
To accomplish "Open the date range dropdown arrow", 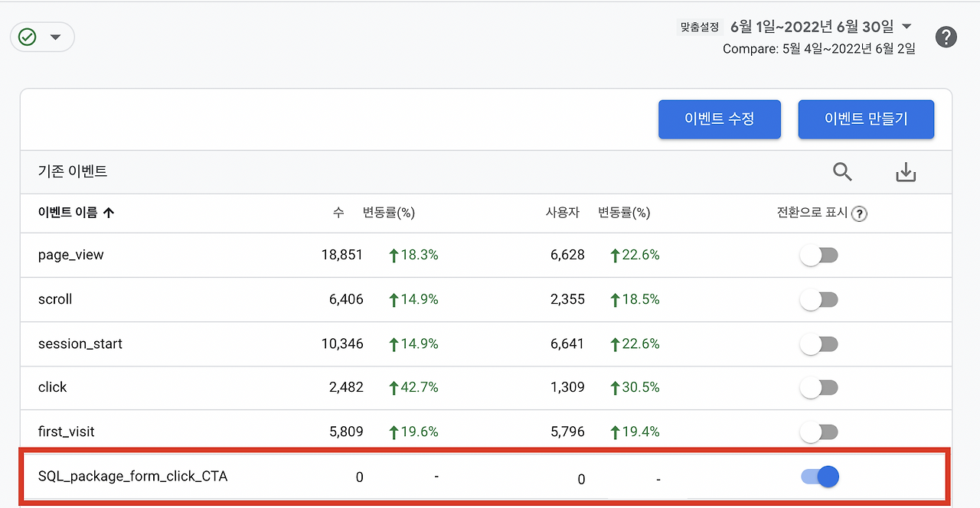I will [906, 26].
